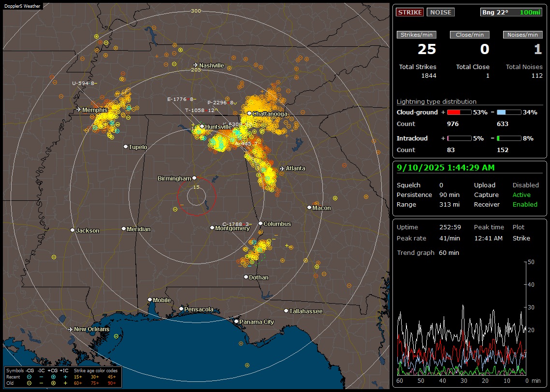Click the trend graph plot area

coord(462,319)
